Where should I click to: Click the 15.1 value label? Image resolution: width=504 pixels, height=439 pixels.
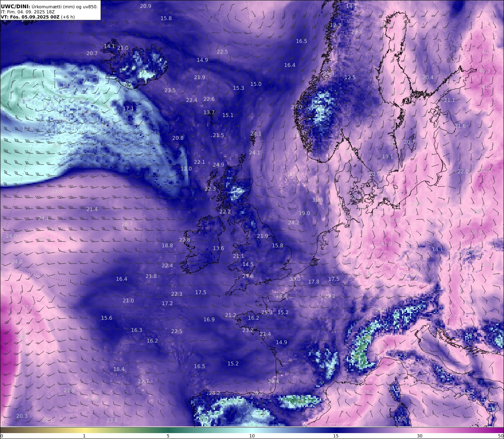tap(228, 115)
